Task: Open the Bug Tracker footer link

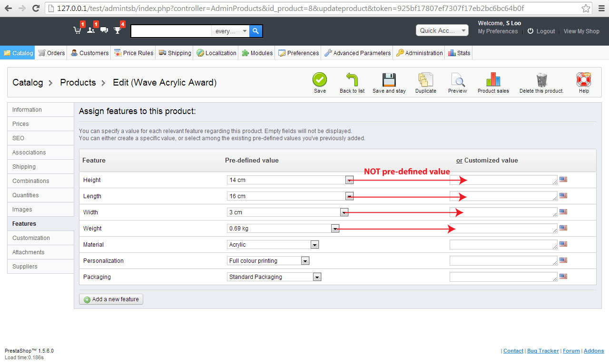Action: point(543,351)
